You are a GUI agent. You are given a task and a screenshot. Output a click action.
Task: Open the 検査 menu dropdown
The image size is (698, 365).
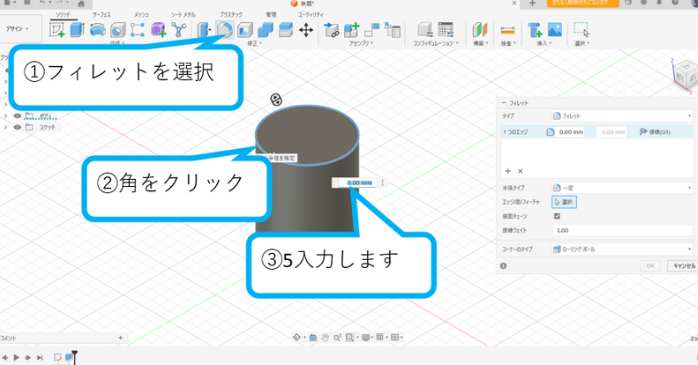(x=508, y=44)
